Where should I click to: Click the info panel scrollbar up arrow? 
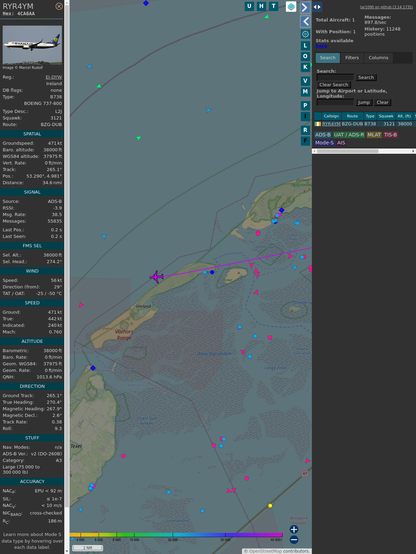(x=66, y=2)
